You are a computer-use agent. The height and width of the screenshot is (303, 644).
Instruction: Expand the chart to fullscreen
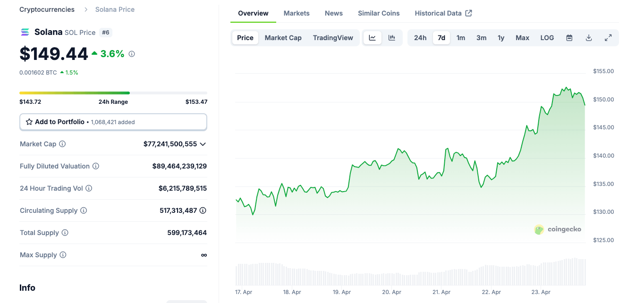[608, 37]
